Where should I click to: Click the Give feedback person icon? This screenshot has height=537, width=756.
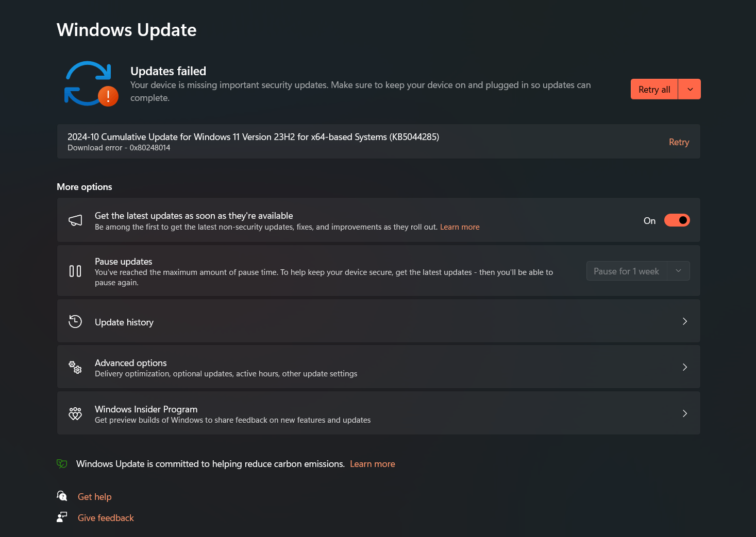(x=62, y=517)
